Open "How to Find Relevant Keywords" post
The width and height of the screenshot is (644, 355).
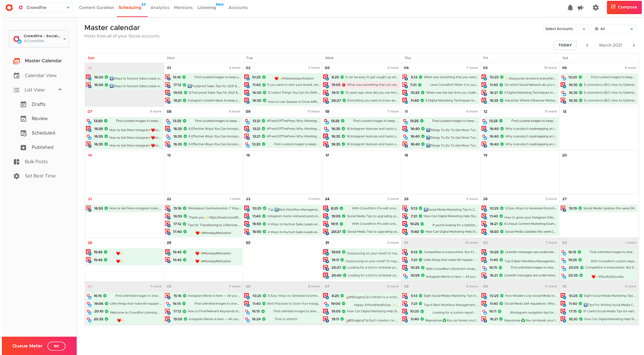(x=203, y=311)
